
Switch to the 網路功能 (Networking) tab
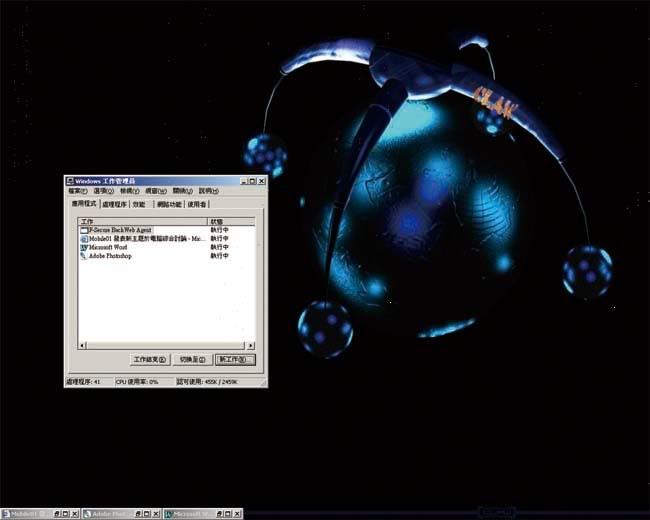(169, 204)
